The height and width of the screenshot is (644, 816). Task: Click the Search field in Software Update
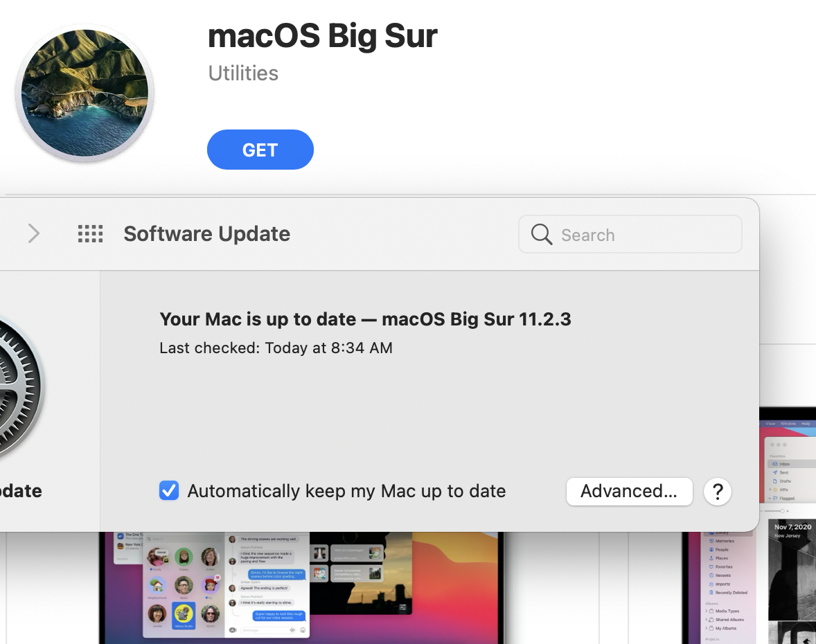click(x=630, y=235)
